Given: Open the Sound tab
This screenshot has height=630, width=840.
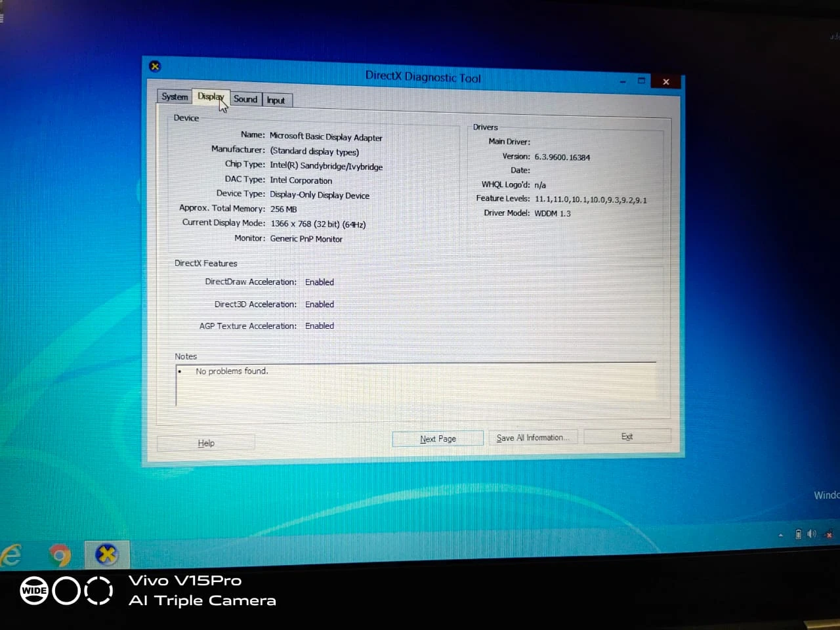Looking at the screenshot, I should [x=245, y=99].
